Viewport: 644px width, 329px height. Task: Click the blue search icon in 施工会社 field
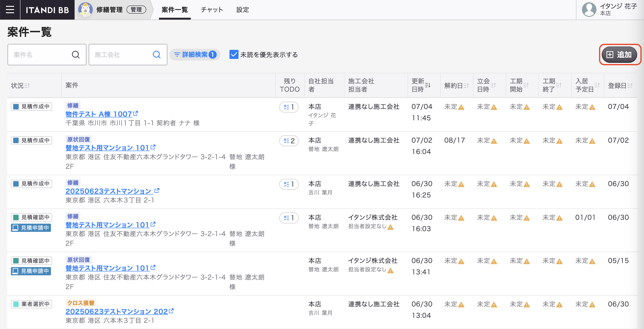pyautogui.click(x=156, y=55)
